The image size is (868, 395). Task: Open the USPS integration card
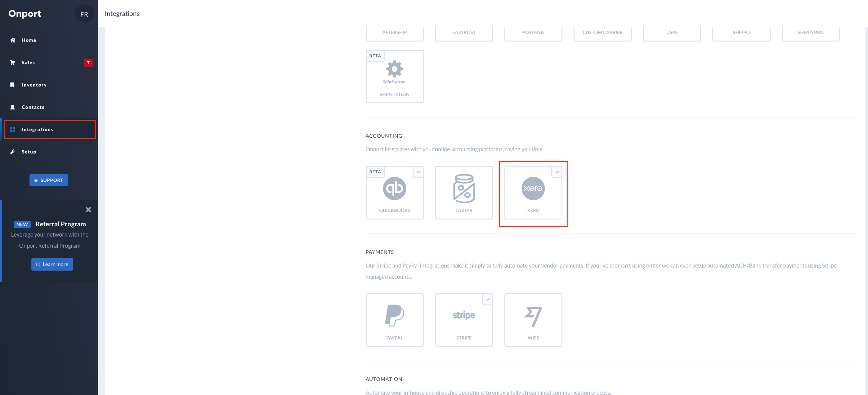pos(672,34)
